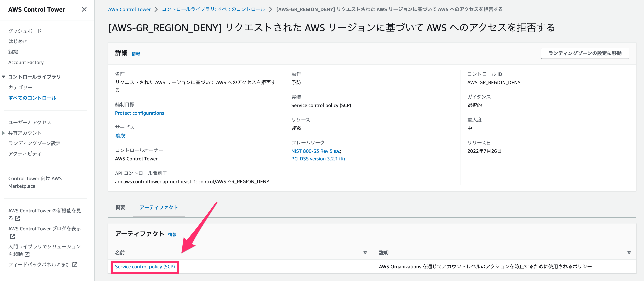Viewport: 644px width, 281px height.
Task: Expand the 共有アカウント section triangle
Action: coord(3,133)
